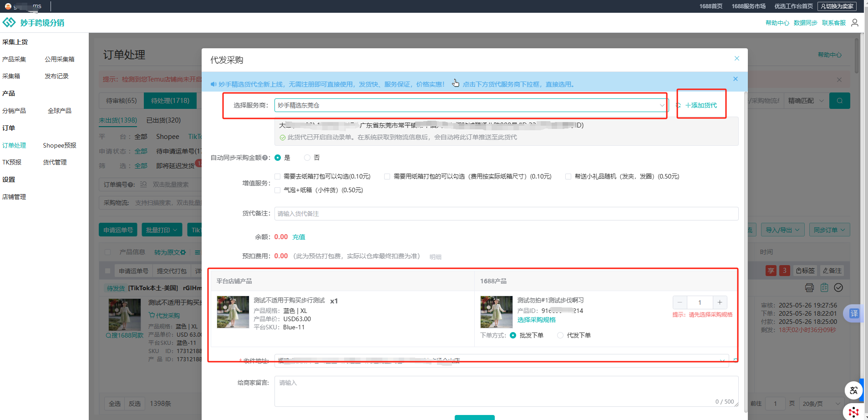This screenshot has width=868, height=420.
Task: Open the 批量打印 dropdown
Action: (x=162, y=230)
